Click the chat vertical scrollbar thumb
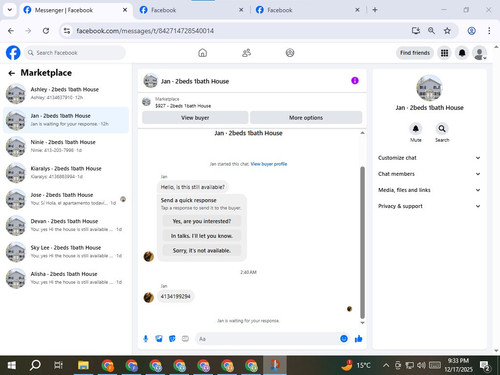Image resolution: width=500 pixels, height=375 pixels. [x=362, y=243]
